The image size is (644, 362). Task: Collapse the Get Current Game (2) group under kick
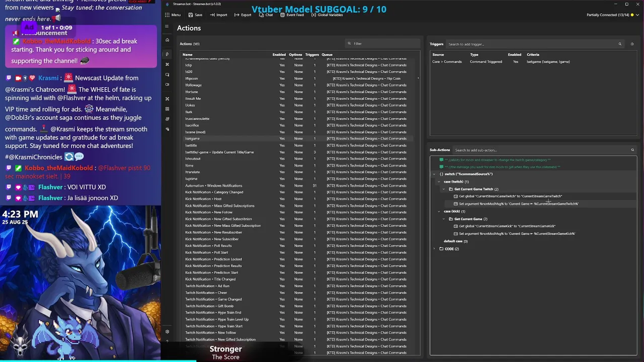point(444,219)
